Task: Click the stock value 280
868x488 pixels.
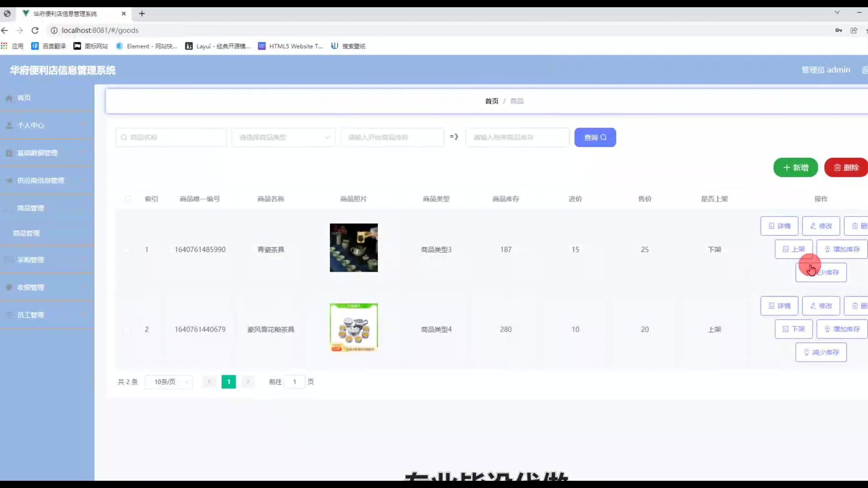Action: 506,330
